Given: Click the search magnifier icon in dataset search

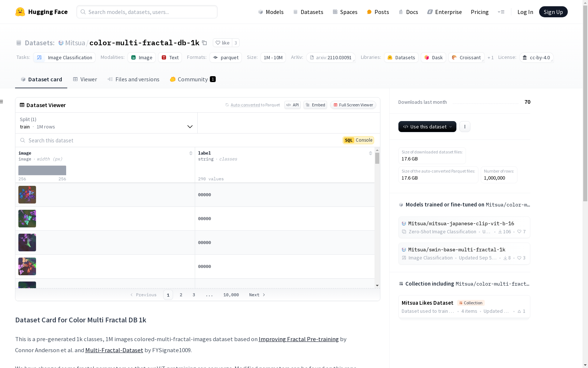Looking at the screenshot, I should [23, 140].
